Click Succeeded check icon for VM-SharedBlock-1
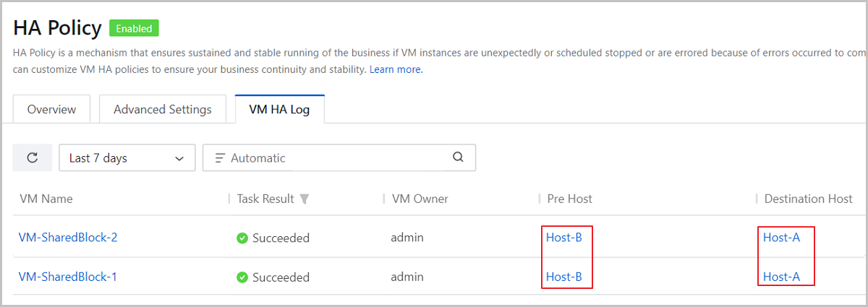This screenshot has height=307, width=868. 242,277
